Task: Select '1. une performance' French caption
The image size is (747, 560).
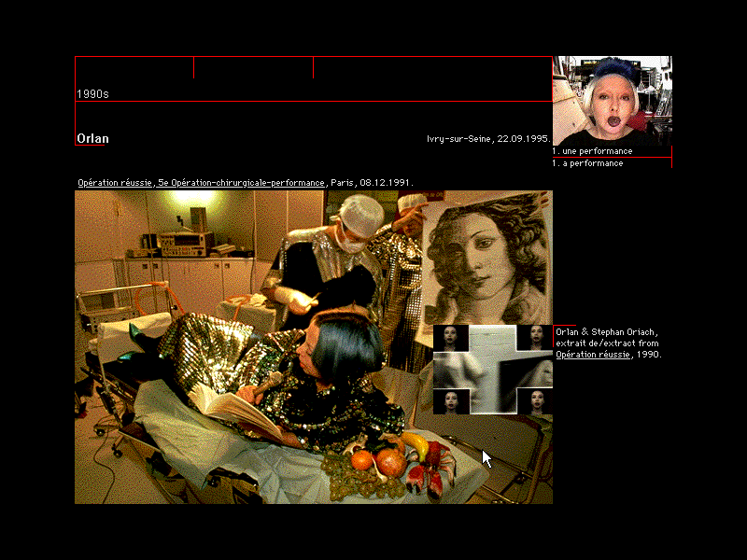Action: 593,150
